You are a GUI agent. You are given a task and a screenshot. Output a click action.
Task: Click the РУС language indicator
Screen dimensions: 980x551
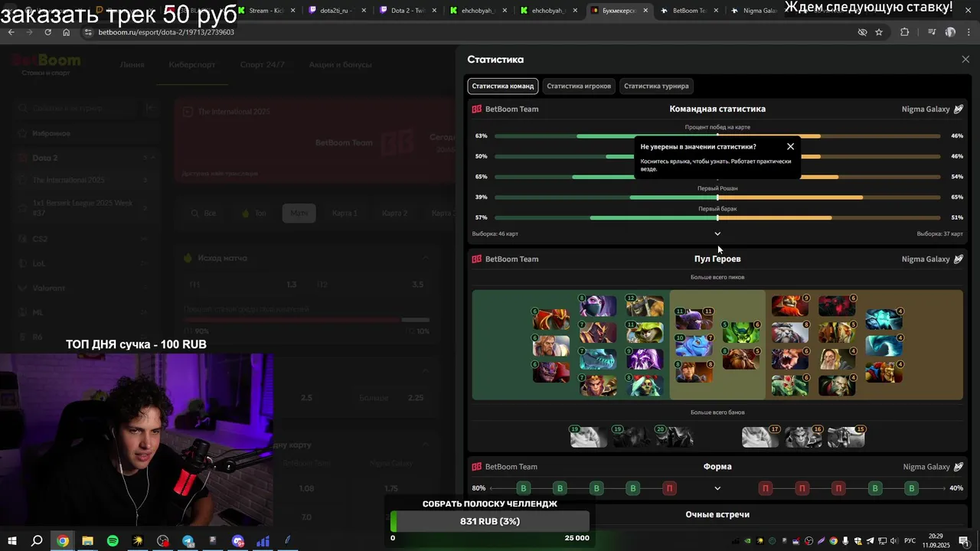pyautogui.click(x=910, y=541)
